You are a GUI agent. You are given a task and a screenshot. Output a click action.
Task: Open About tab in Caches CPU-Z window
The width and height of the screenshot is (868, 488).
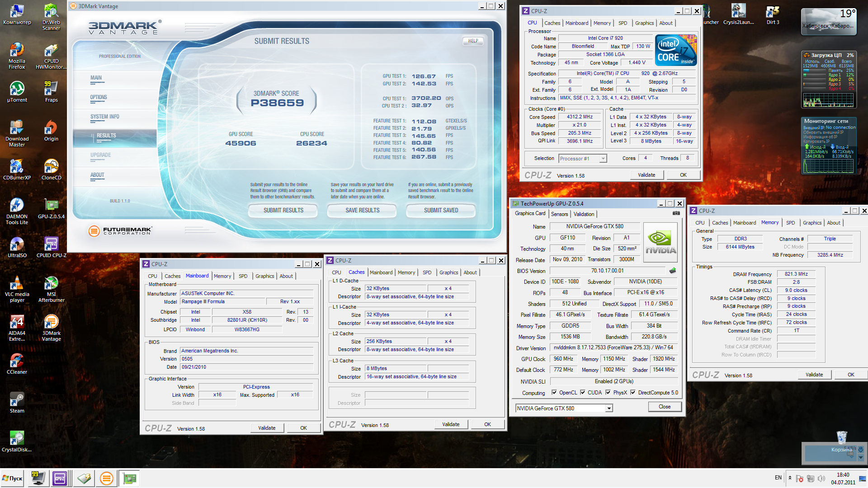(470, 272)
